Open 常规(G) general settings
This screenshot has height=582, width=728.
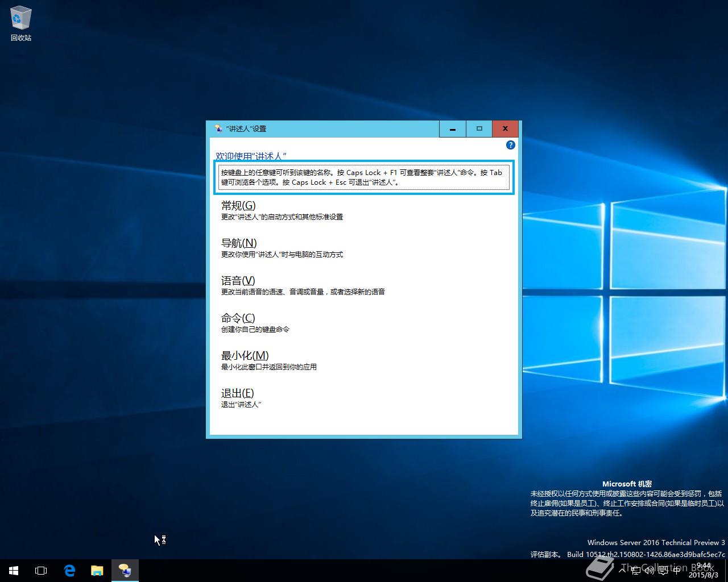[238, 205]
